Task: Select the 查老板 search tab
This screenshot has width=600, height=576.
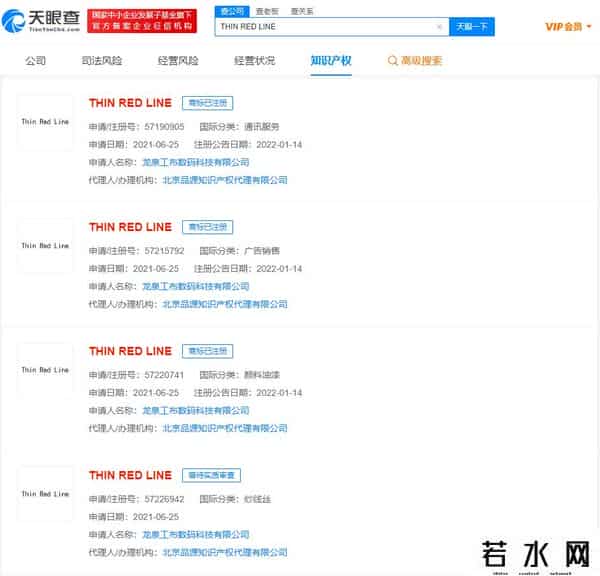Action: click(x=267, y=11)
